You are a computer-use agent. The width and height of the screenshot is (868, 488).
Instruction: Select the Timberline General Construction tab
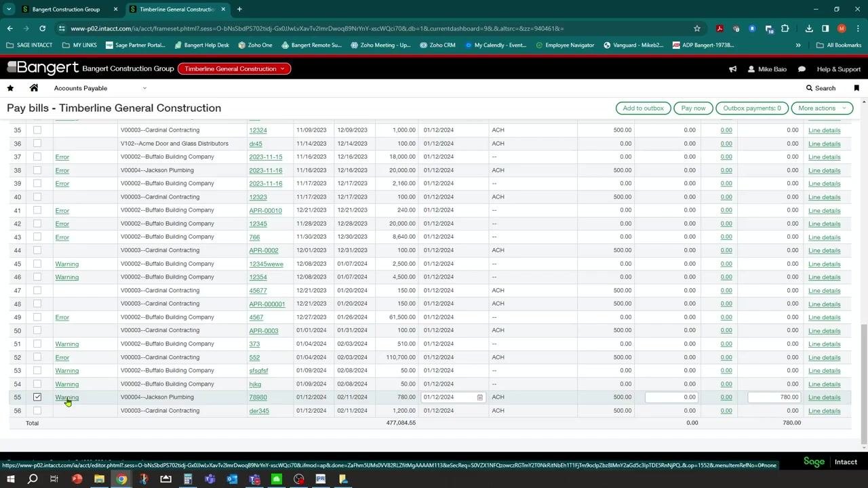click(176, 9)
